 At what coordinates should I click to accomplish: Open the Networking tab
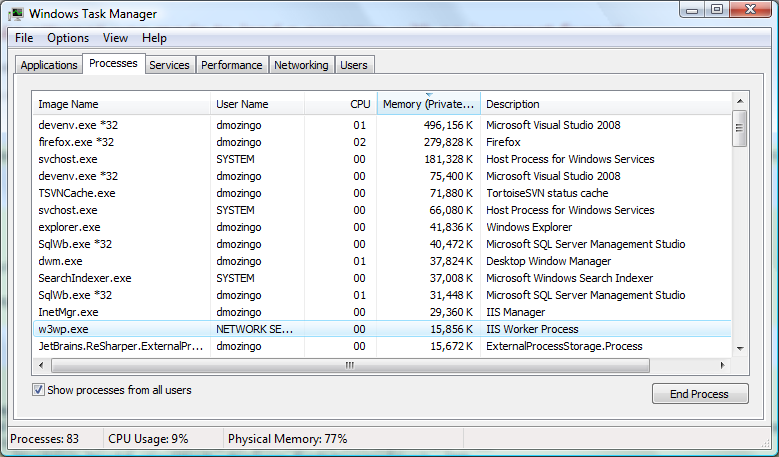pyautogui.click(x=301, y=65)
